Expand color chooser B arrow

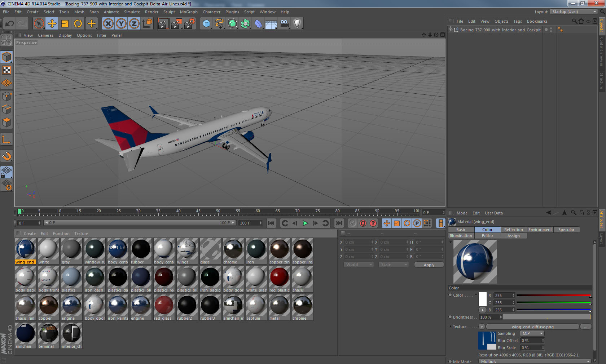pyautogui.click(x=482, y=310)
